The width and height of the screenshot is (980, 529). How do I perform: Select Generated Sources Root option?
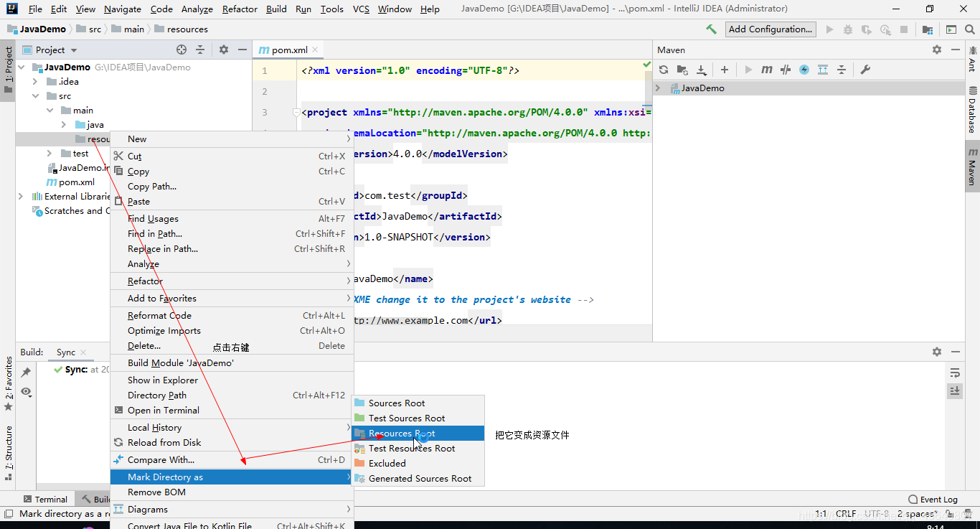418,479
